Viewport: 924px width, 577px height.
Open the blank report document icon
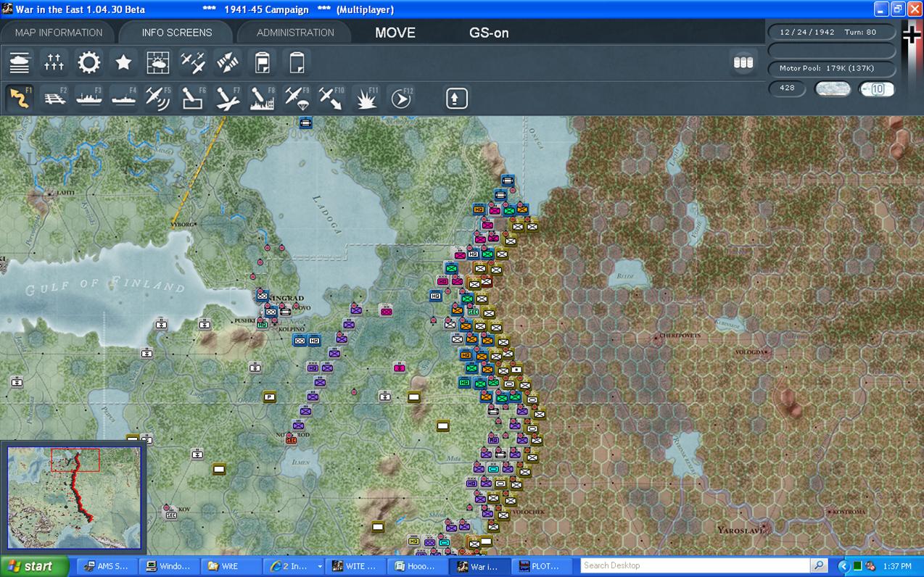click(297, 62)
